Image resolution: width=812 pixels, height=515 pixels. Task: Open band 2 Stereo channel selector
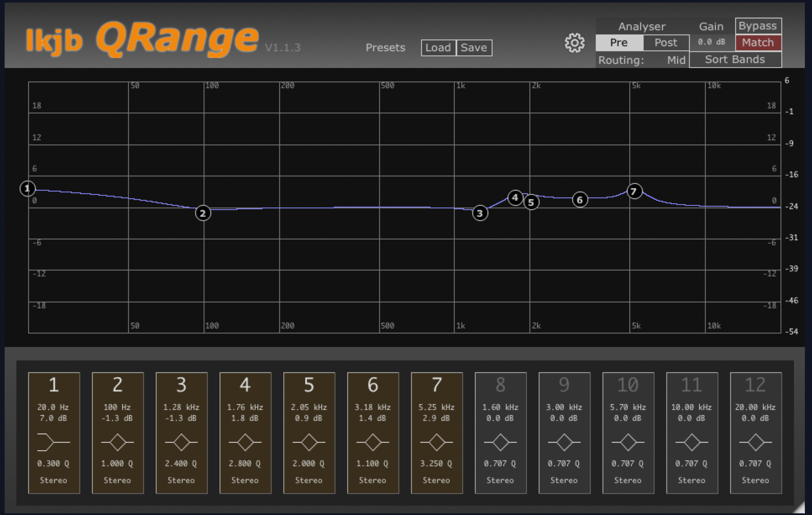pos(118,480)
